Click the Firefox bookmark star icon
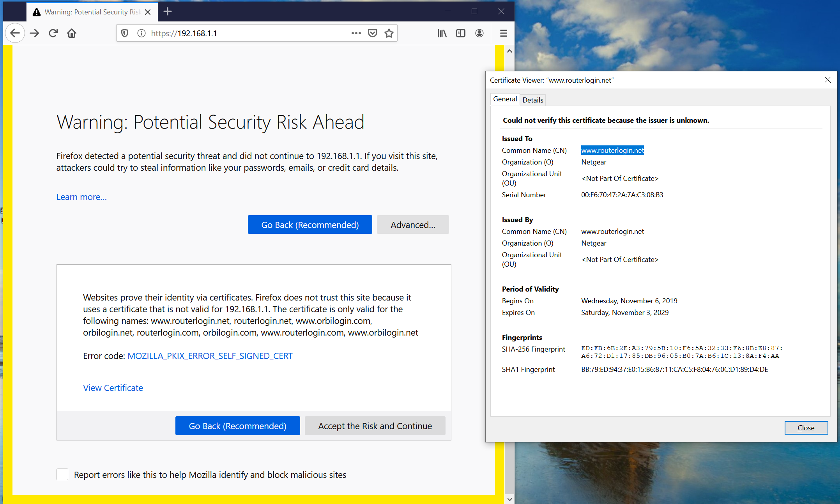The image size is (840, 504). tap(389, 33)
